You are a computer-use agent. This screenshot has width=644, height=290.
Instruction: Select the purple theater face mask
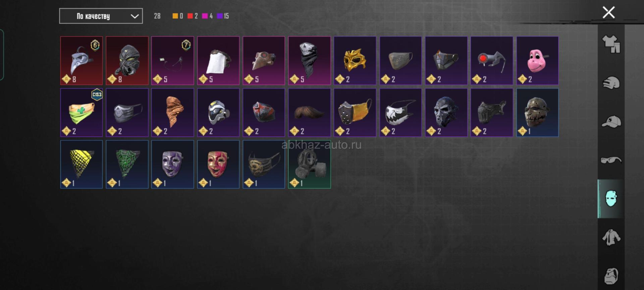[x=173, y=164]
